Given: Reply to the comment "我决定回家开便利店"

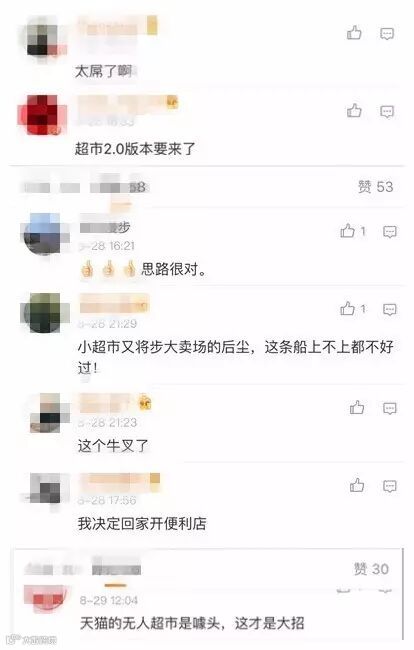Looking at the screenshot, I should [390, 486].
